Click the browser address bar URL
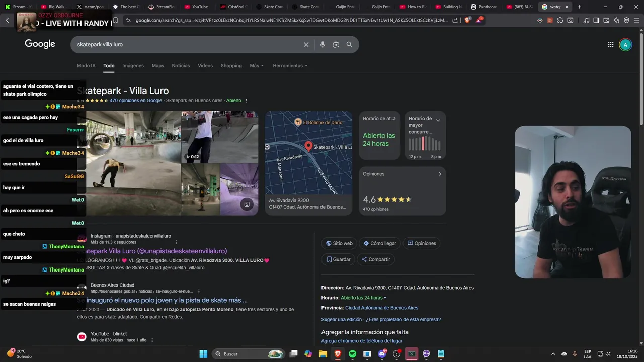 (291, 20)
